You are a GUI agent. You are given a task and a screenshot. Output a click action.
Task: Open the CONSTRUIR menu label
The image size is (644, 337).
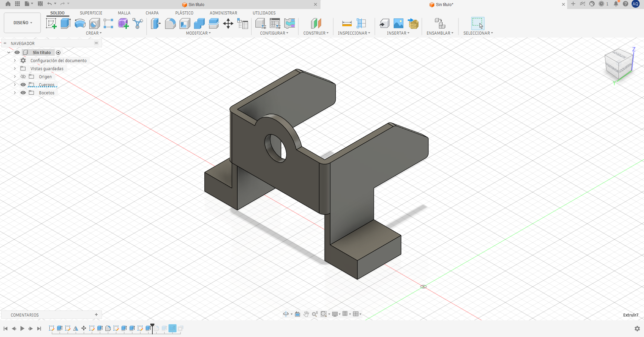(x=316, y=33)
